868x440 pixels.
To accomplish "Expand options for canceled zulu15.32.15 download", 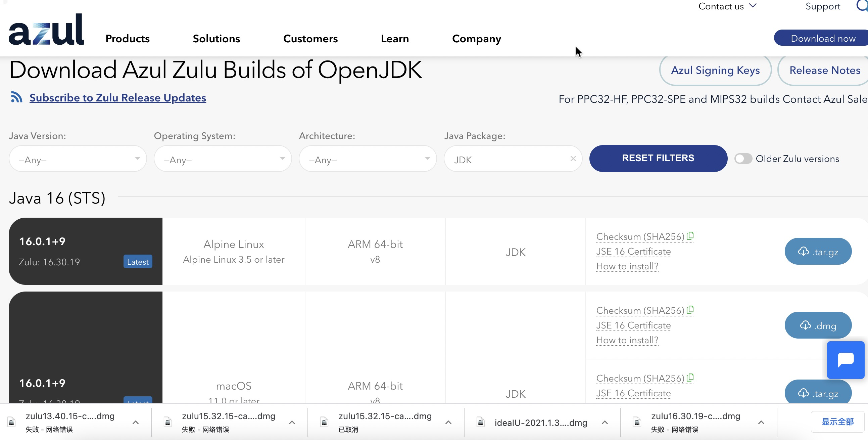I will [x=448, y=422].
